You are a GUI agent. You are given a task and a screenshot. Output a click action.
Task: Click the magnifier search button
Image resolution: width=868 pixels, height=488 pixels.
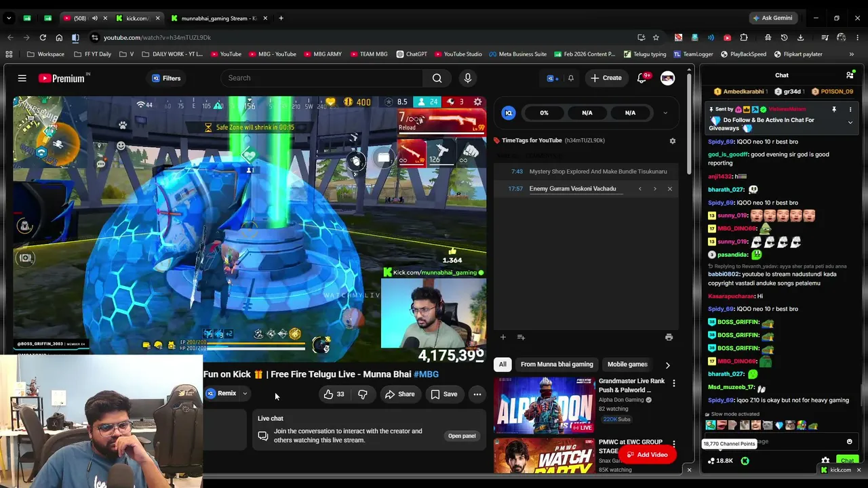tap(437, 79)
